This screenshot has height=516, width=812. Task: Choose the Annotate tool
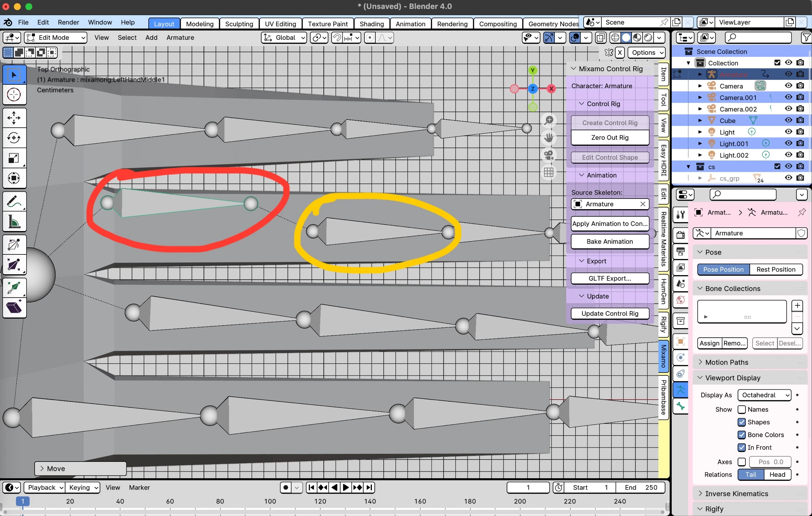coord(14,201)
